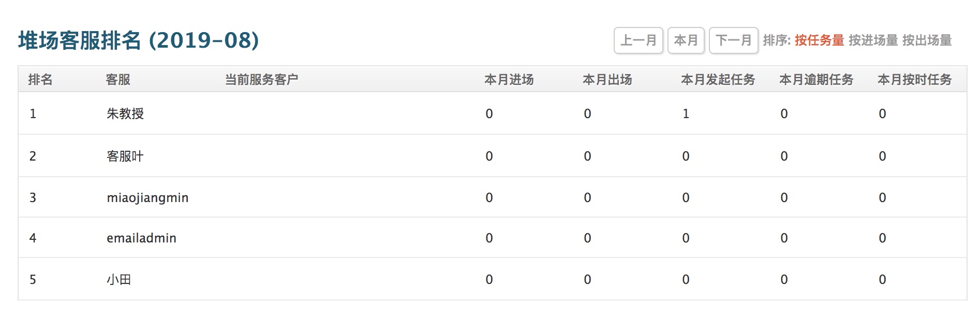Go to next month with 下一月
980x315 pixels.
733,40
